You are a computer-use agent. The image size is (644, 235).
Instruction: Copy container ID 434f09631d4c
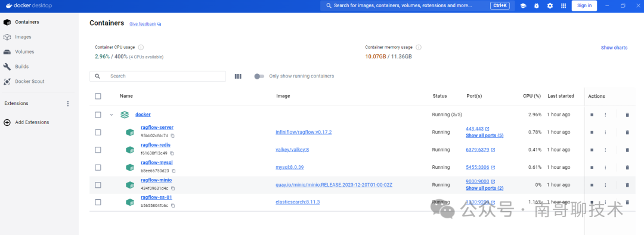coord(173,188)
